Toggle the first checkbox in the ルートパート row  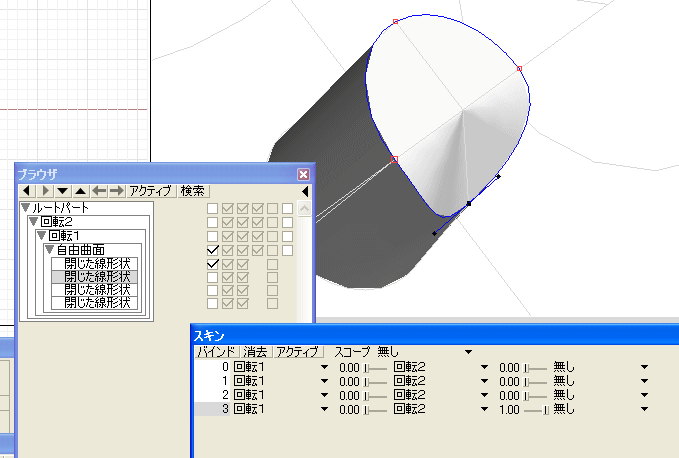point(212,209)
